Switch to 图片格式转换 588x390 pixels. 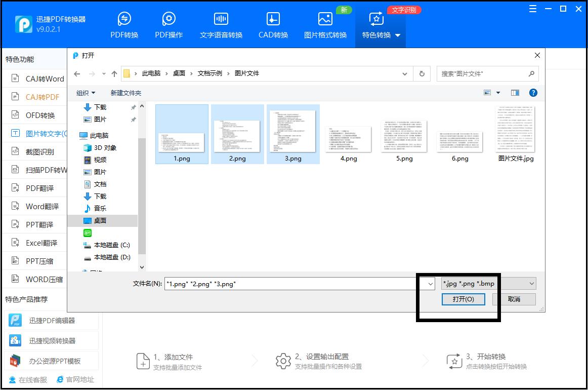click(x=324, y=24)
